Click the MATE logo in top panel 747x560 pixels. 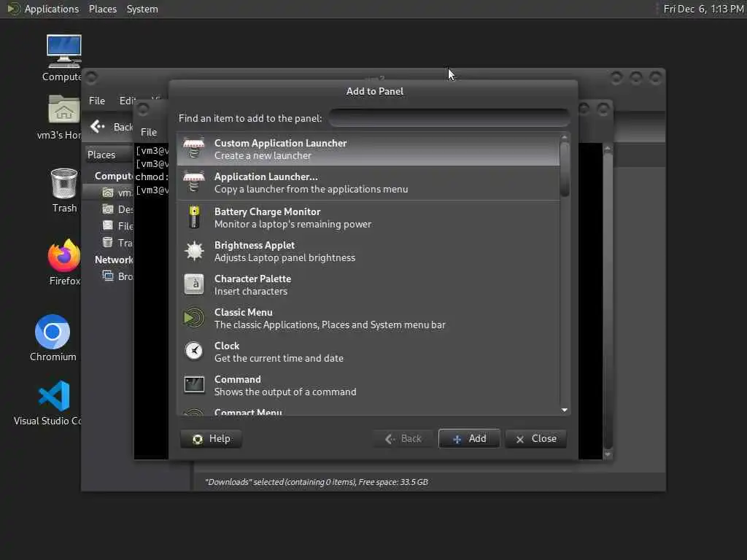[x=14, y=9]
